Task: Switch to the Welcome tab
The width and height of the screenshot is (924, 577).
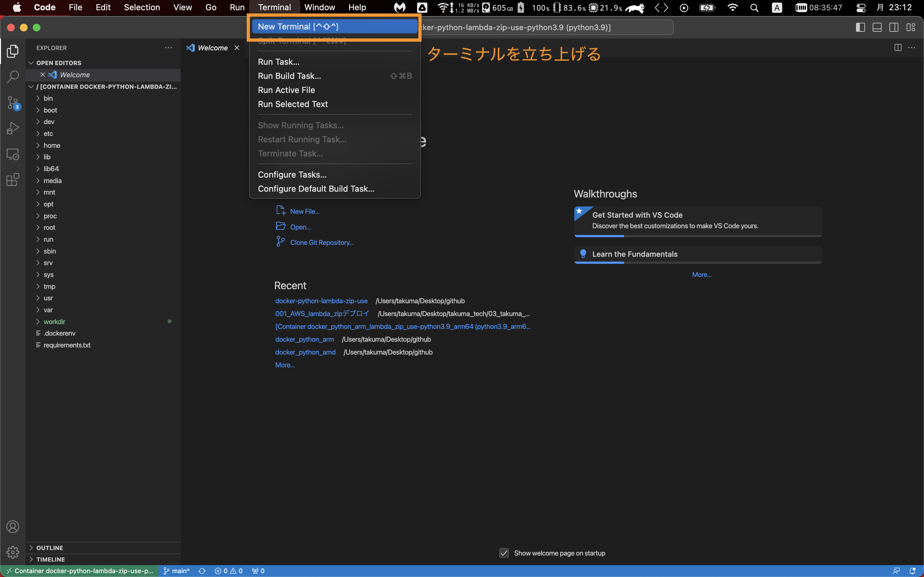Action: click(x=212, y=48)
